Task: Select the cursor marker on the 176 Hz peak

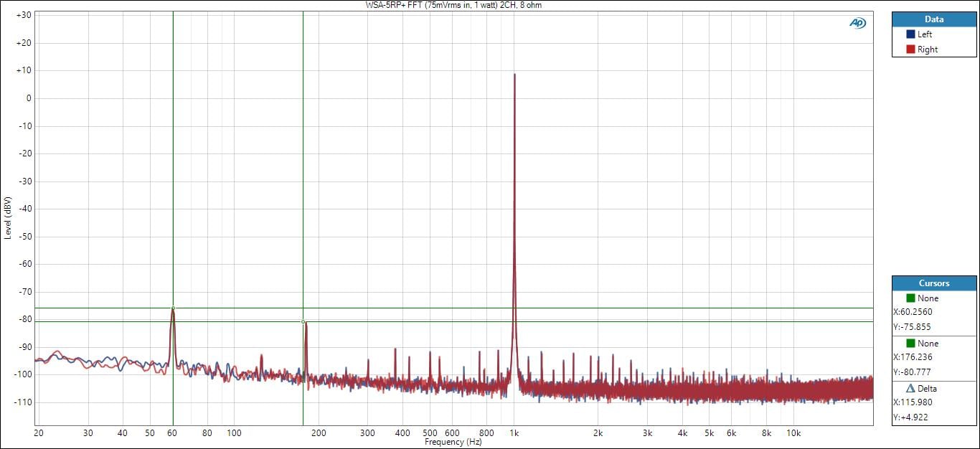Action: (303, 322)
